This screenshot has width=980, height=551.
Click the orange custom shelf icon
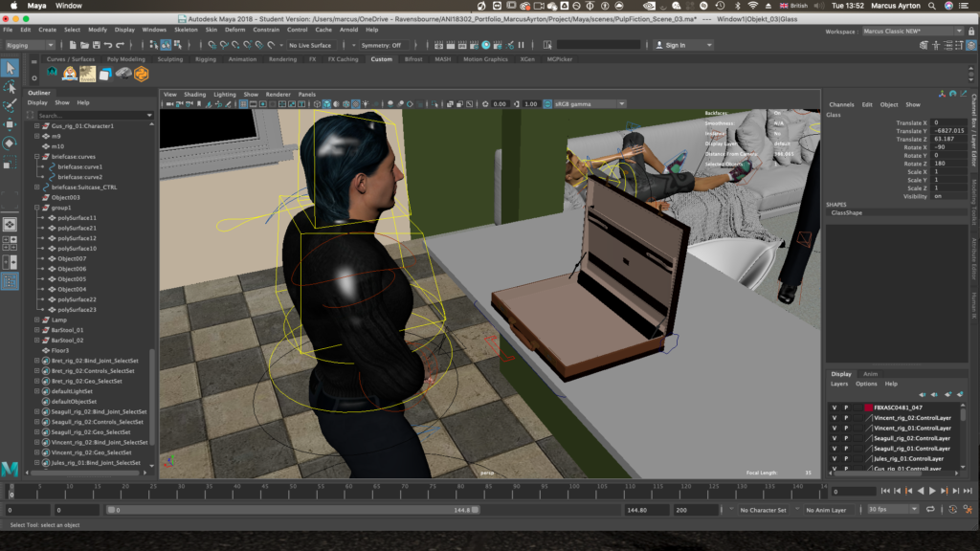[x=142, y=74]
